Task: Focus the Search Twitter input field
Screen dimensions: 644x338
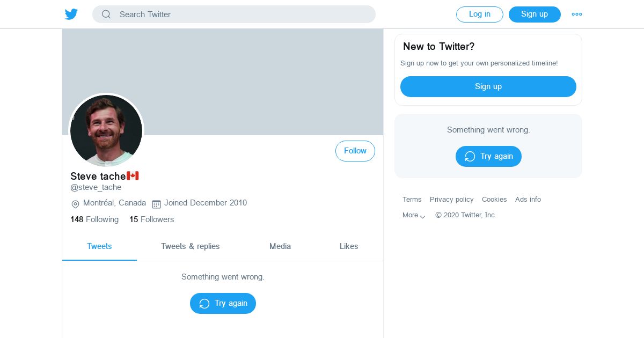Action: [x=241, y=14]
